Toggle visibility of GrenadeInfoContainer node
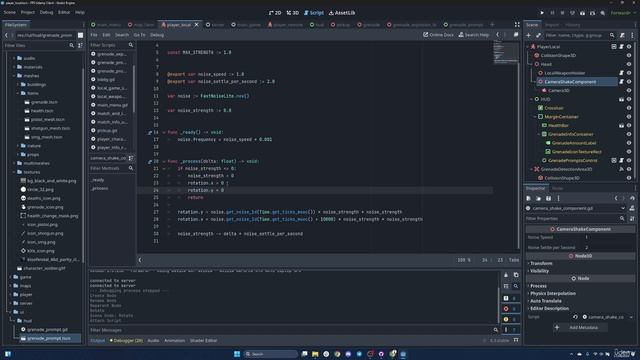Image resolution: width=640 pixels, height=360 pixels. (x=629, y=134)
